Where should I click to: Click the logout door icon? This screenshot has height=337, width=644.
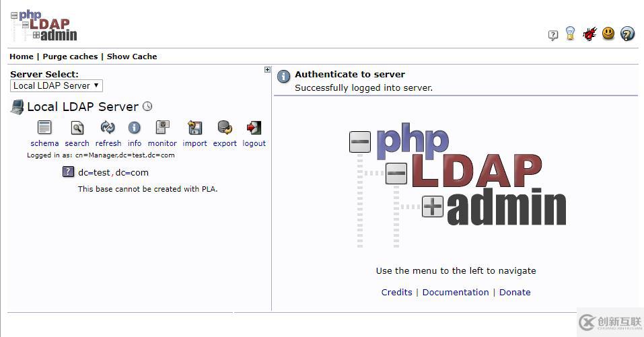click(254, 128)
